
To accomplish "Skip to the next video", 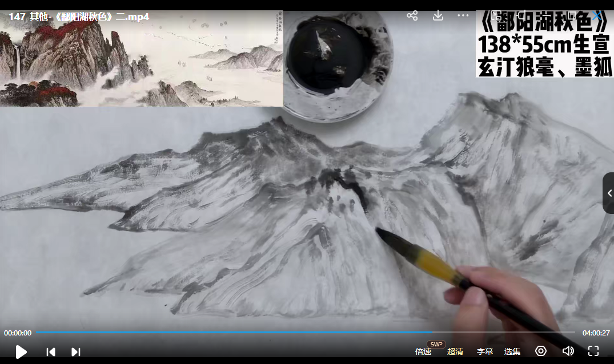I will [76, 352].
